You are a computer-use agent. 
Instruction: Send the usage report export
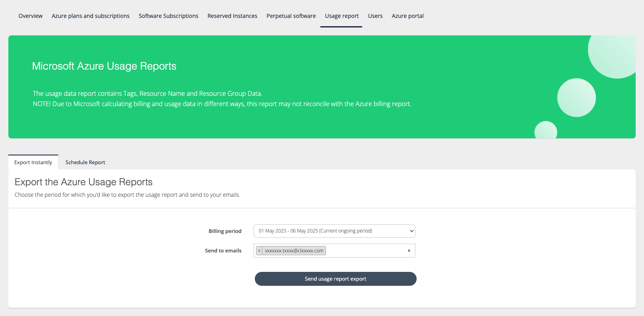coord(335,279)
